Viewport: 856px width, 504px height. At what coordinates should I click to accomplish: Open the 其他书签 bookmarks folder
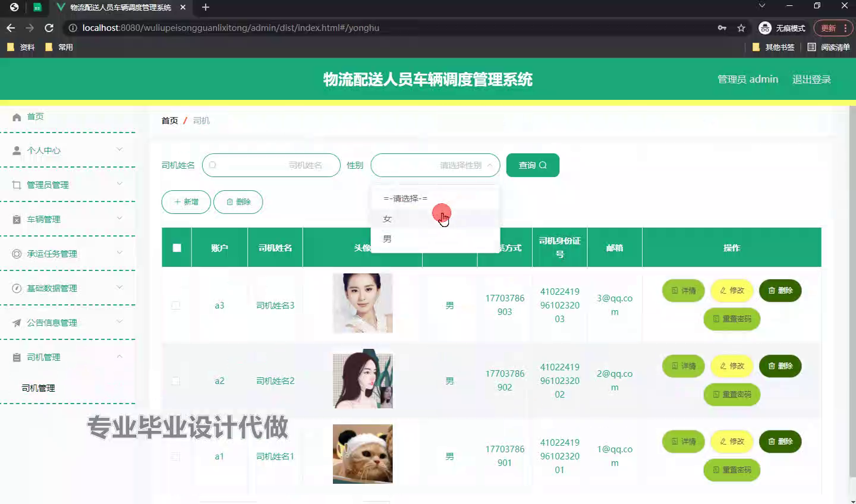point(773,47)
